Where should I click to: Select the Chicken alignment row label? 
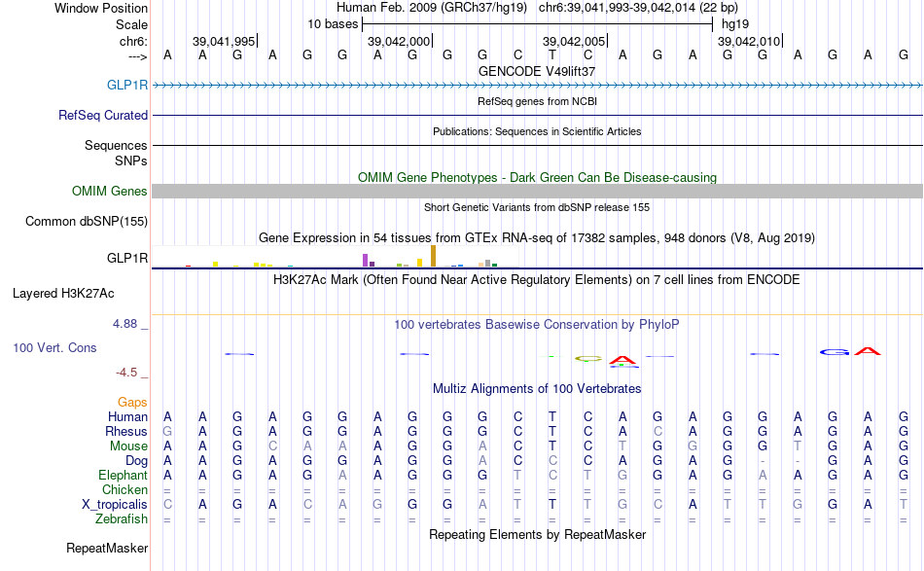(124, 489)
